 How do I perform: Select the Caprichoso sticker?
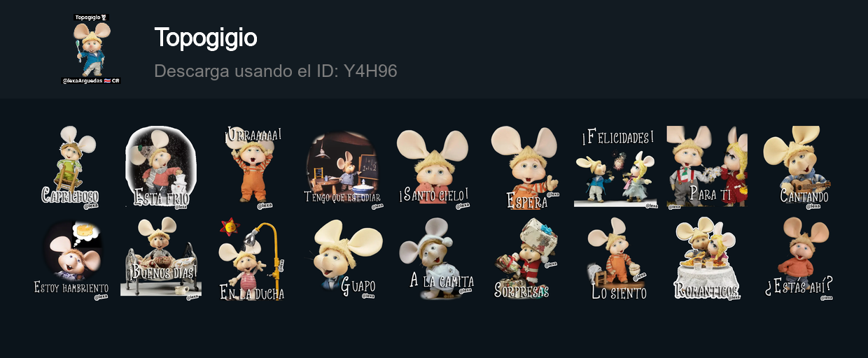pyautogui.click(x=70, y=167)
